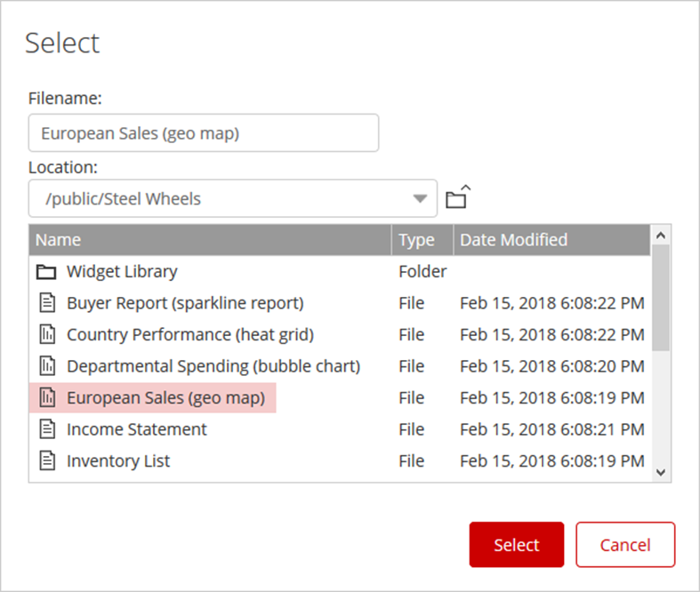Choose Buyer Report (sparkline report) file

coord(185,303)
